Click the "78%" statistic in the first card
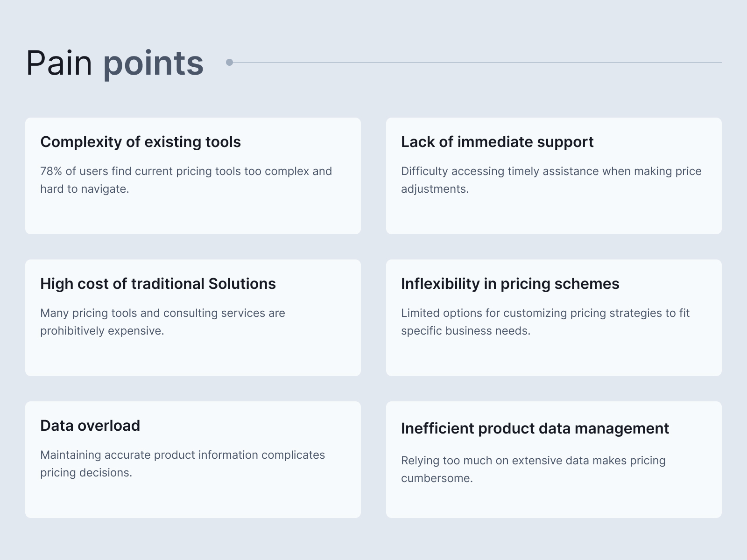Viewport: 747px width, 560px height. click(x=51, y=171)
